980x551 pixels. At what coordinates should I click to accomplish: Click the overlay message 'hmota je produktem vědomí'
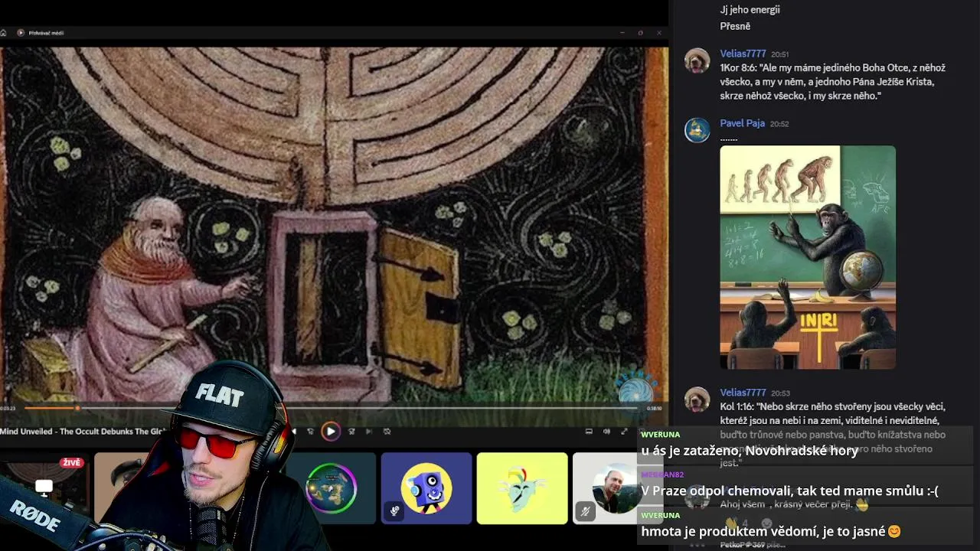[x=771, y=531]
